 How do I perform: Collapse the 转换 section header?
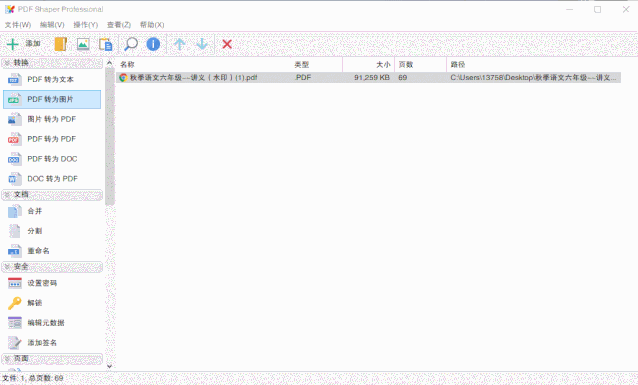point(52,63)
